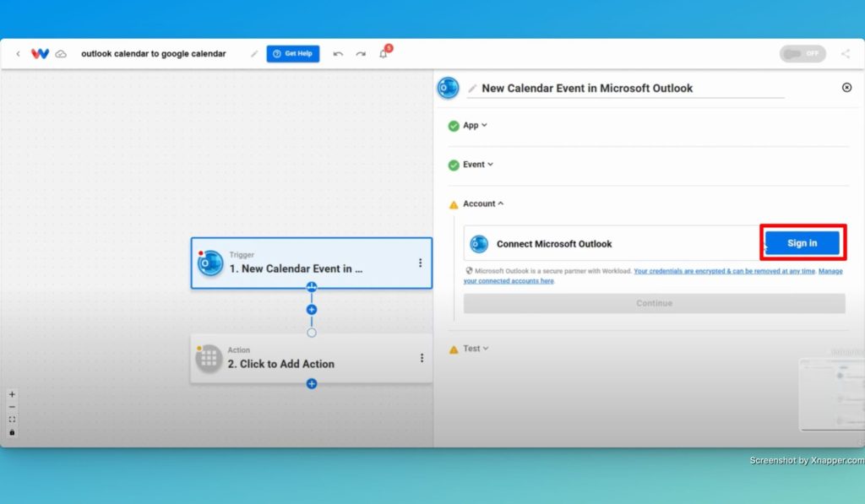Screen dimensions: 865x504
Task: Click Sign in to connect Outlook
Action: (x=802, y=242)
